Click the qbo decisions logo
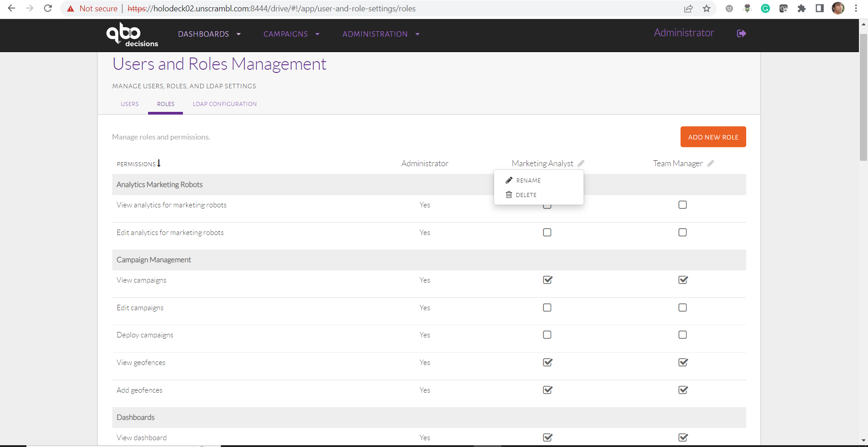The image size is (868, 447). click(132, 34)
